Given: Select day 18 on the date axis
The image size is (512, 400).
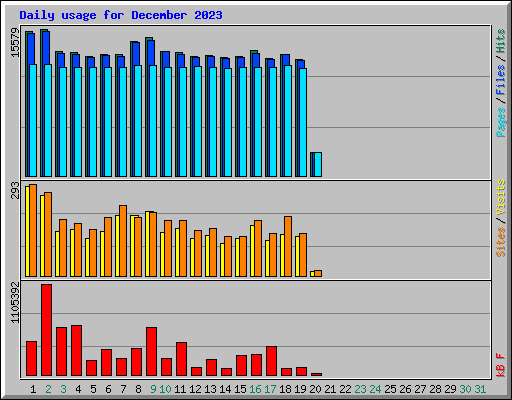Looking at the screenshot, I should tap(285, 389).
